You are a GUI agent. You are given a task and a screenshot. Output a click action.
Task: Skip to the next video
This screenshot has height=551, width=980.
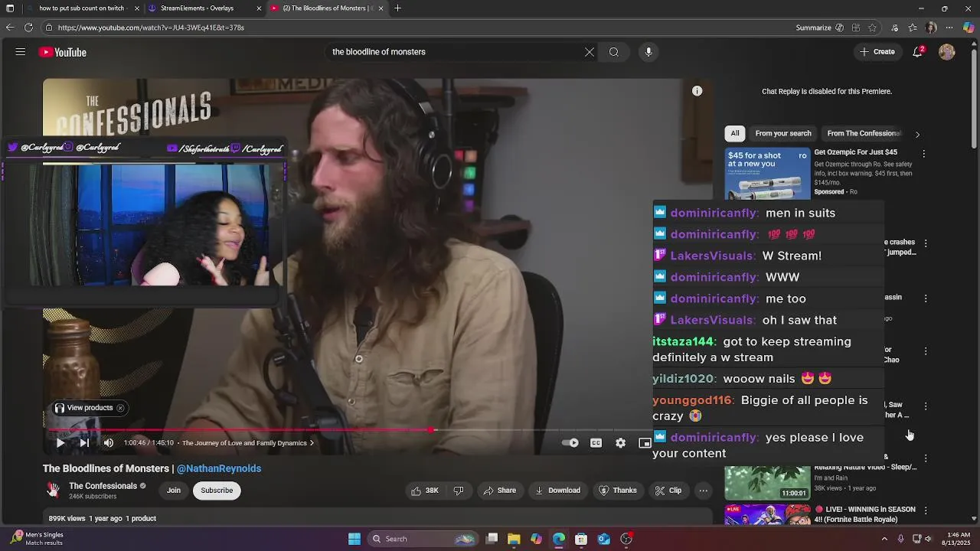coord(84,443)
